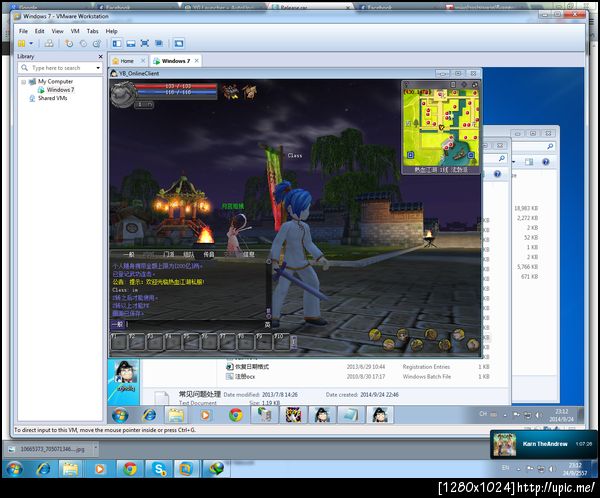Close the Library panel
The height and width of the screenshot is (498, 600).
click(x=100, y=56)
